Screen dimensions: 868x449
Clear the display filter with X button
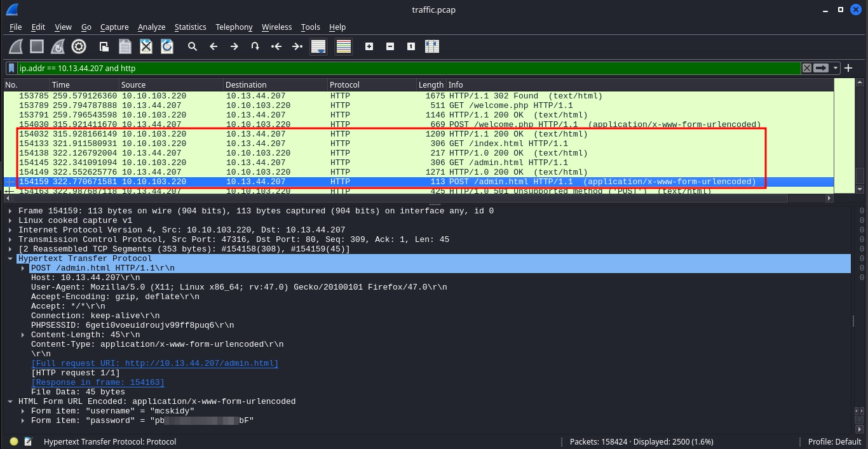806,68
